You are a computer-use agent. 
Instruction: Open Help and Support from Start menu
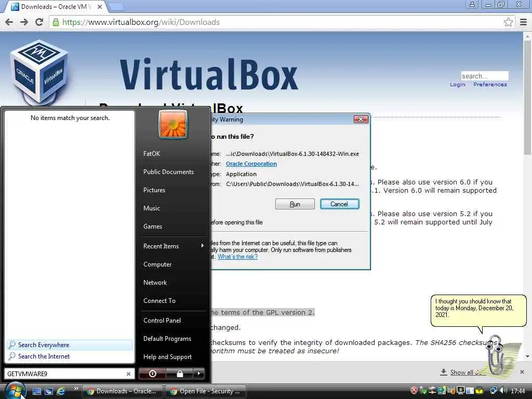(167, 357)
